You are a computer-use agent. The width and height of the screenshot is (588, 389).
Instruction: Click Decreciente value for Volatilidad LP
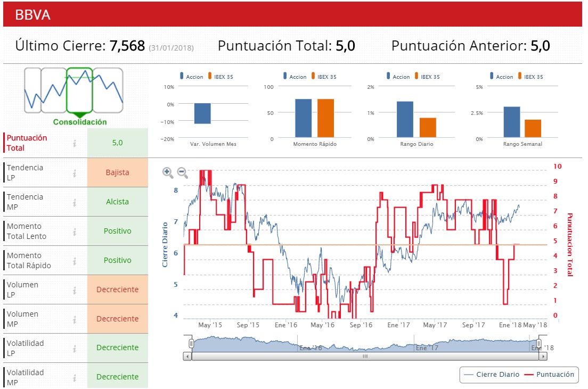[117, 347]
